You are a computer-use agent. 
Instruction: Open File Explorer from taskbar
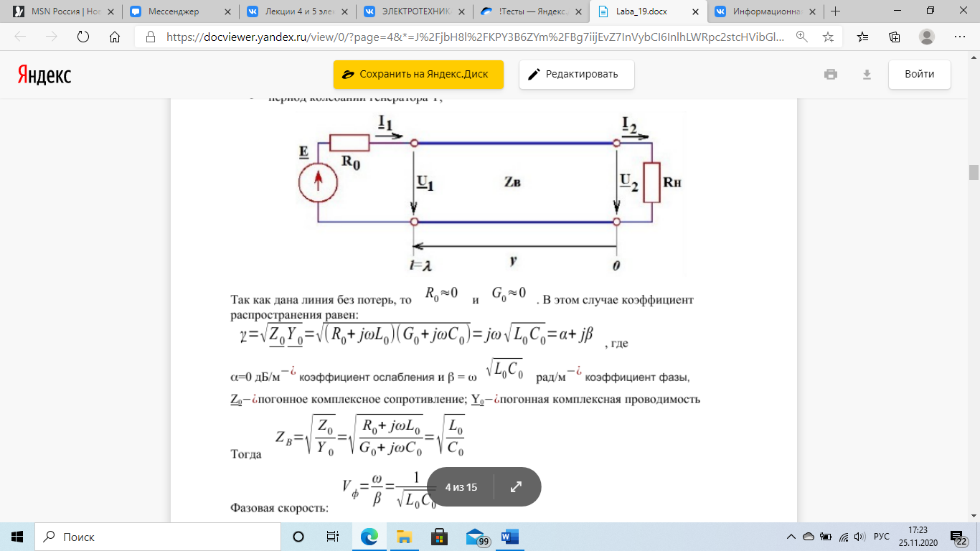click(405, 537)
